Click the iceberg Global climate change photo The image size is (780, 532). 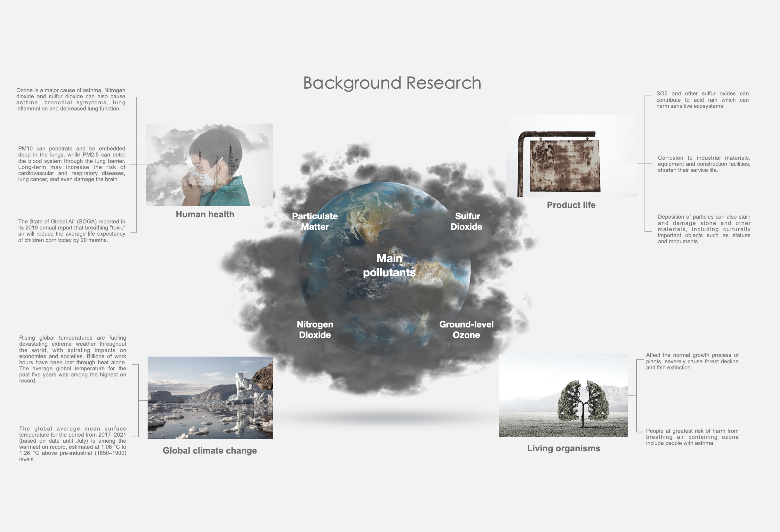[x=210, y=398]
